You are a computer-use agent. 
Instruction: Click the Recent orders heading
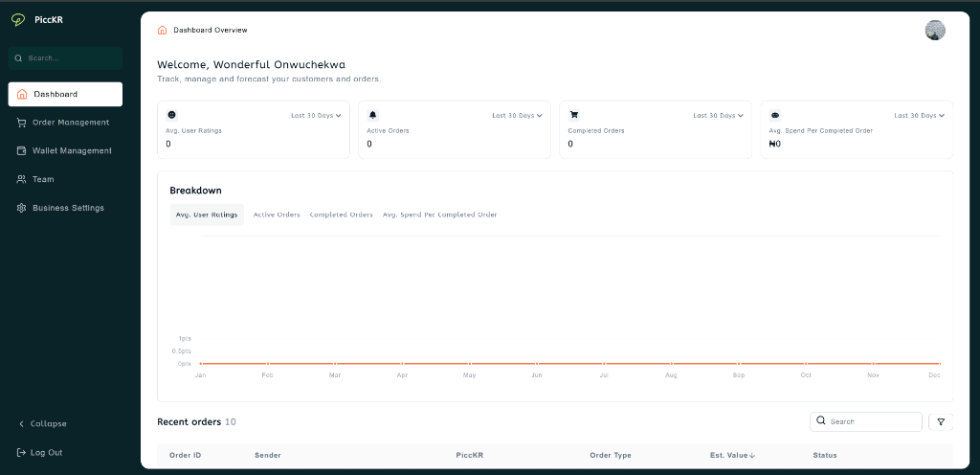[x=189, y=422]
